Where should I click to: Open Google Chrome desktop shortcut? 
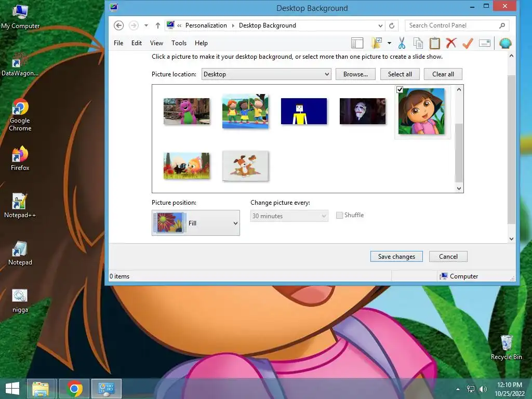coord(20,115)
